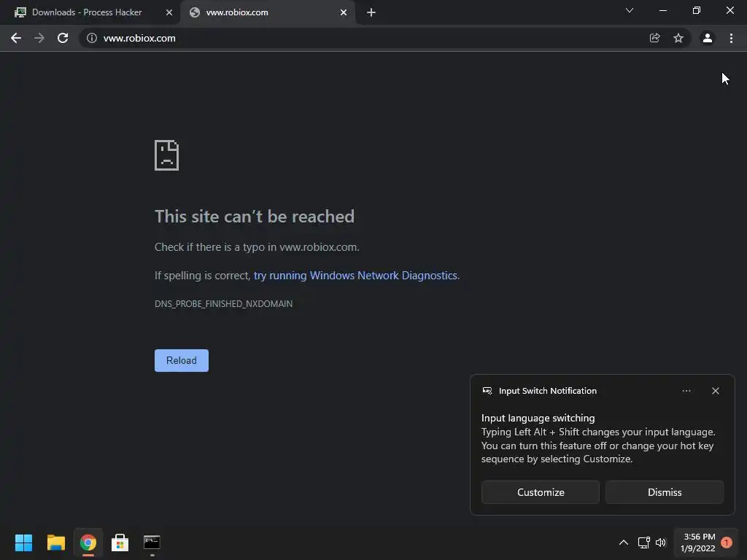Close the www.robiox.com tab
The width and height of the screenshot is (747, 560).
[x=344, y=12]
